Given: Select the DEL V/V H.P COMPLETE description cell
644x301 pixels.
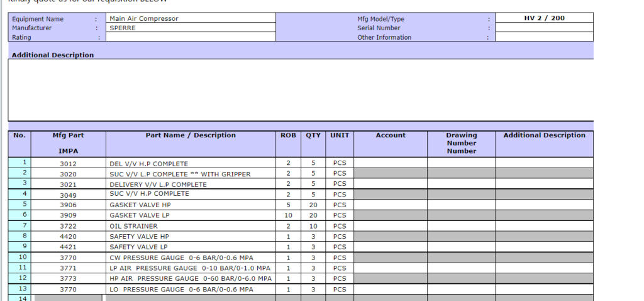Looking at the screenshot, I should tap(191, 163).
